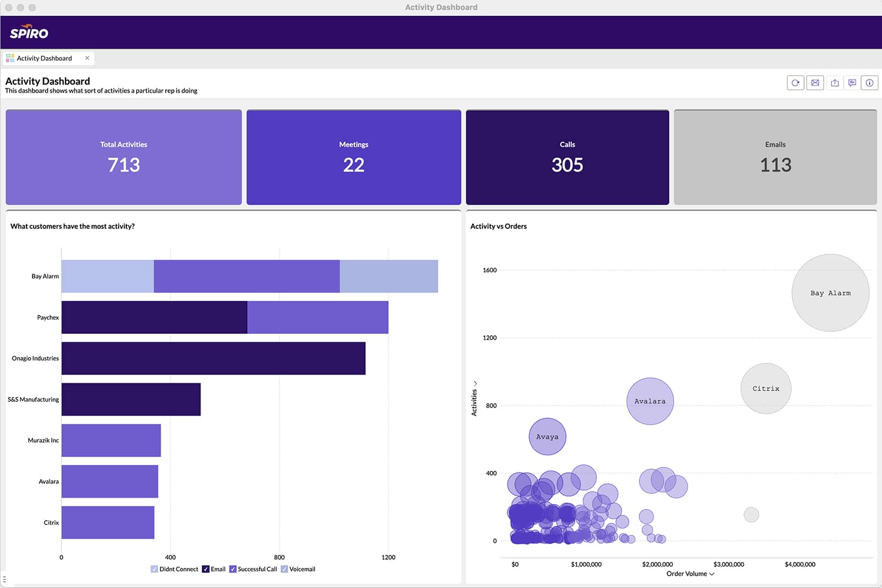
Task: Click Bay Alarm Didnt Connect segment
Action: [x=107, y=276]
